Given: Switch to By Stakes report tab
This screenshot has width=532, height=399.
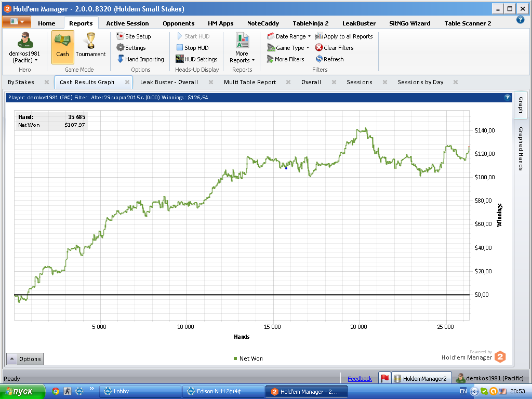Looking at the screenshot, I should [21, 82].
